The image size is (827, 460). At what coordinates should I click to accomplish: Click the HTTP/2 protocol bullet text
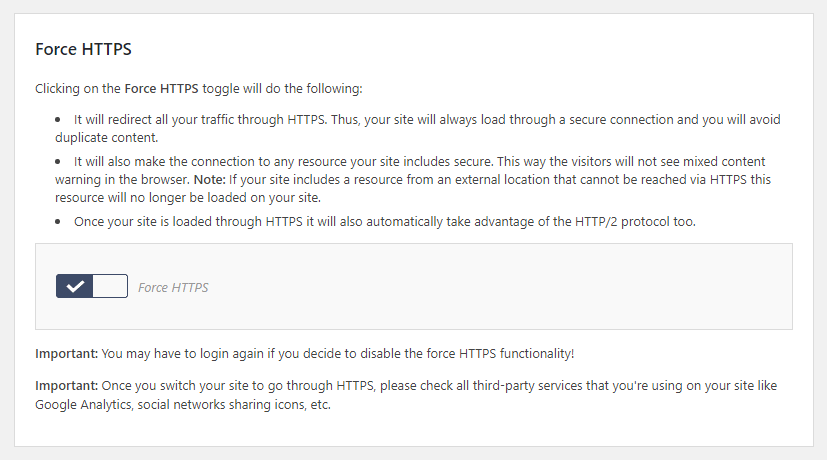click(384, 221)
